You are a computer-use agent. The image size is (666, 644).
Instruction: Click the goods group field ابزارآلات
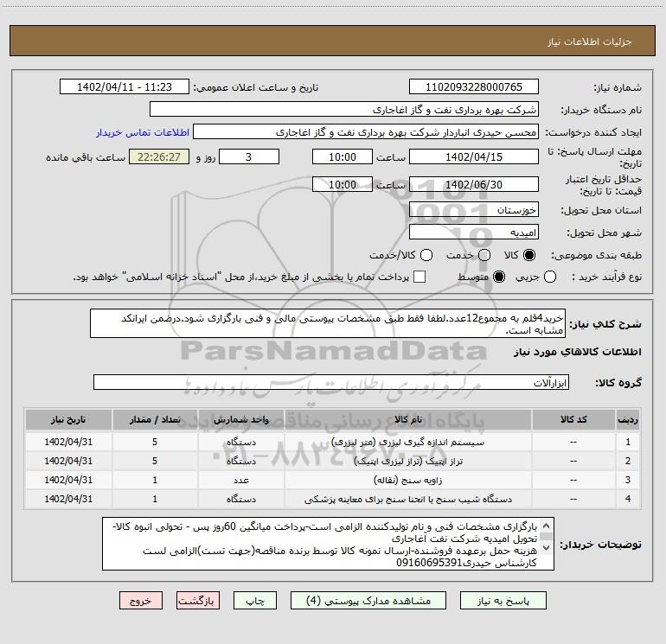tap(331, 382)
